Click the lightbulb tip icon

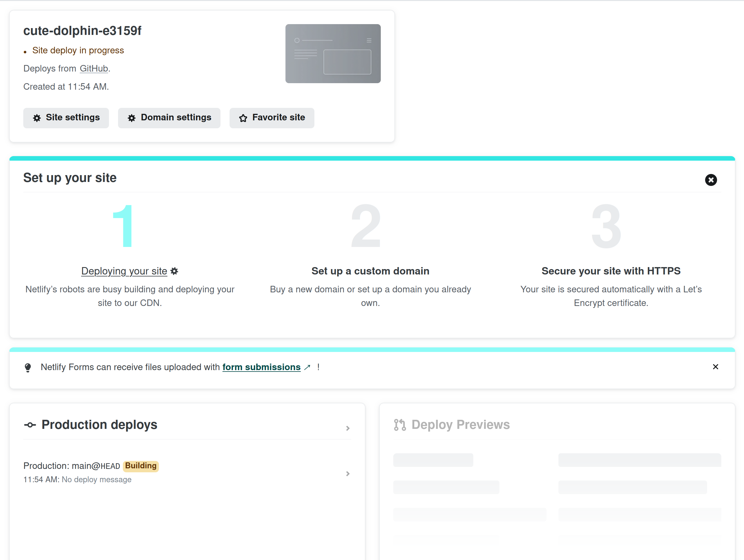click(x=28, y=368)
